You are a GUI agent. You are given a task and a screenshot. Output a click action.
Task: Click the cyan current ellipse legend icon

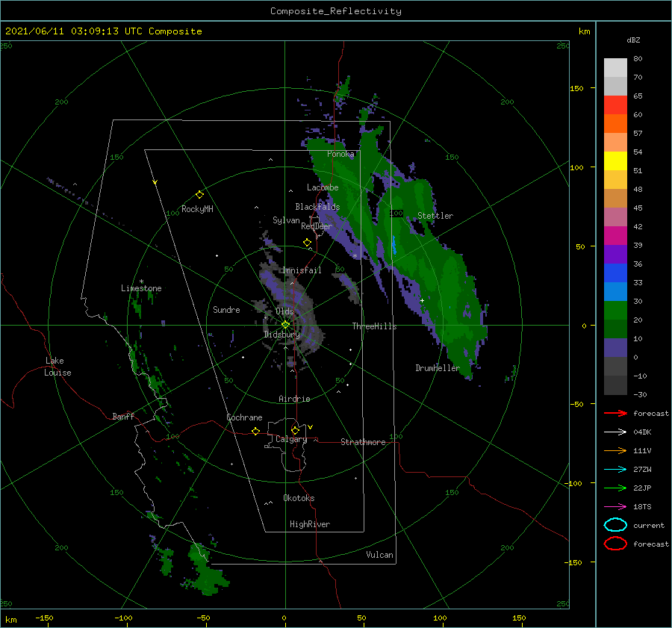click(615, 525)
